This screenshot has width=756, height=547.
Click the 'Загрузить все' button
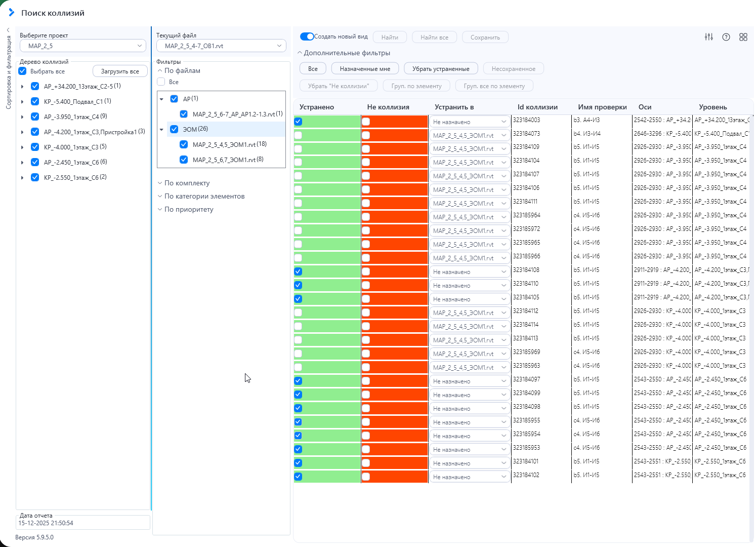coord(120,71)
